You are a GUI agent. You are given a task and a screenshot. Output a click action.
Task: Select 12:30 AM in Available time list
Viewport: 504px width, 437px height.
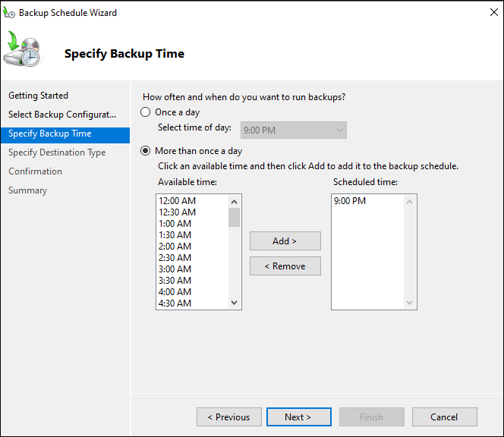coord(178,212)
